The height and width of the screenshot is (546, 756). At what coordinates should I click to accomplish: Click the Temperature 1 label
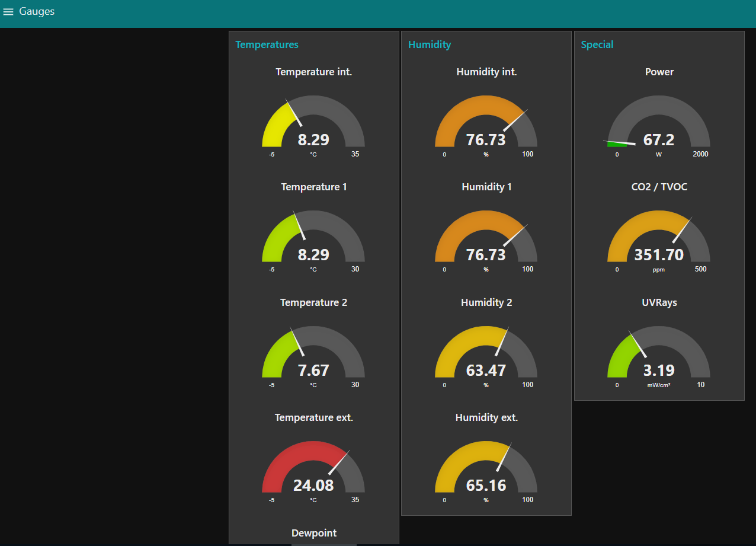click(314, 187)
